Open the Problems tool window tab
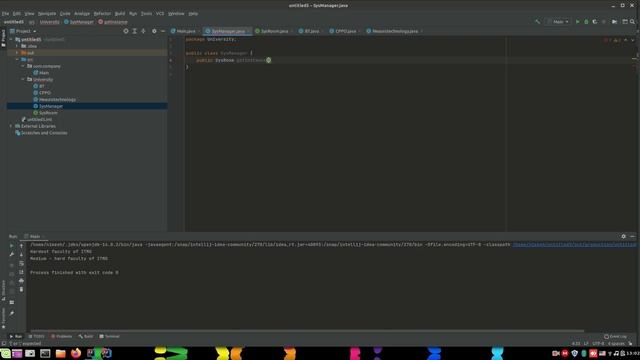 click(x=62, y=336)
